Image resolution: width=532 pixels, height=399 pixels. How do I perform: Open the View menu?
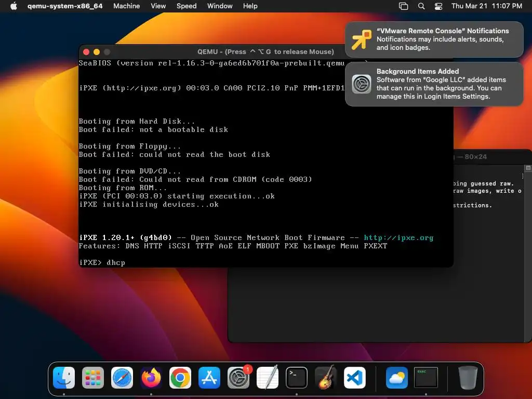click(x=158, y=6)
